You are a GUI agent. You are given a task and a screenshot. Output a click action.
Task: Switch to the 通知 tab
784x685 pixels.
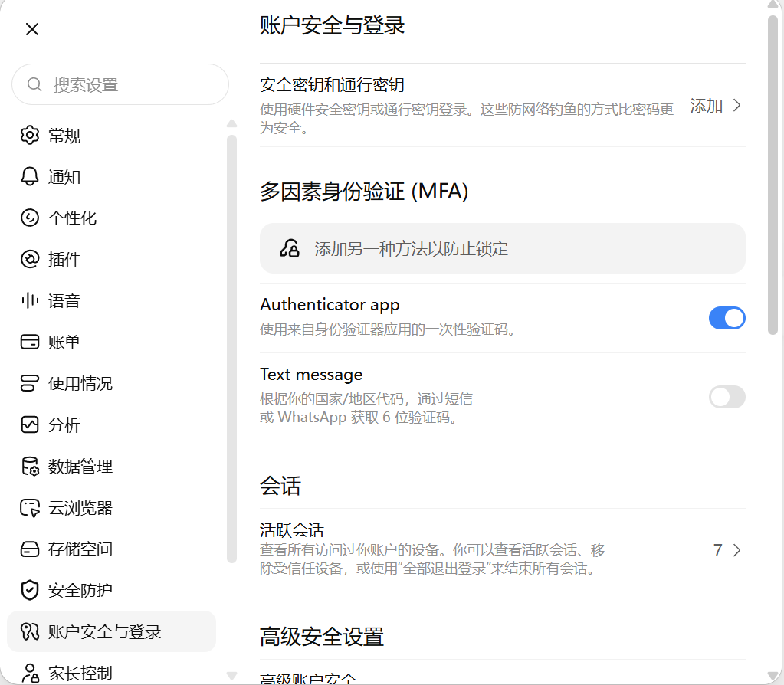[111, 176]
